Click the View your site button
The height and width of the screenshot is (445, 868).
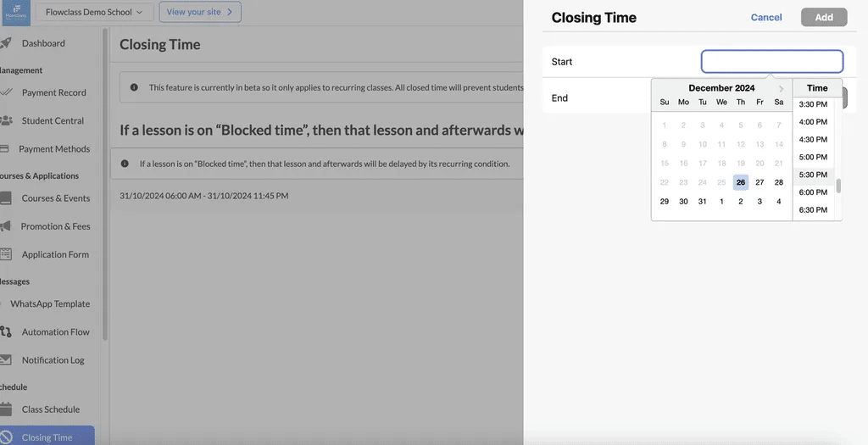[x=200, y=12]
